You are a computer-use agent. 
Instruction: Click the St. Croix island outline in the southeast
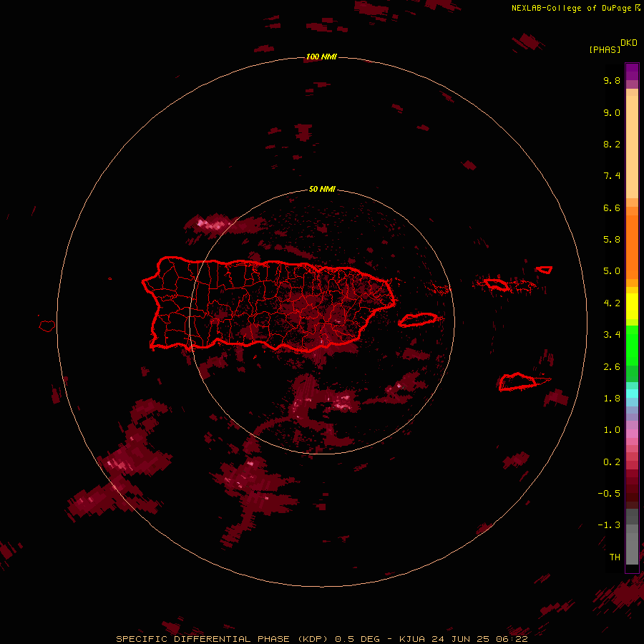coord(518,382)
